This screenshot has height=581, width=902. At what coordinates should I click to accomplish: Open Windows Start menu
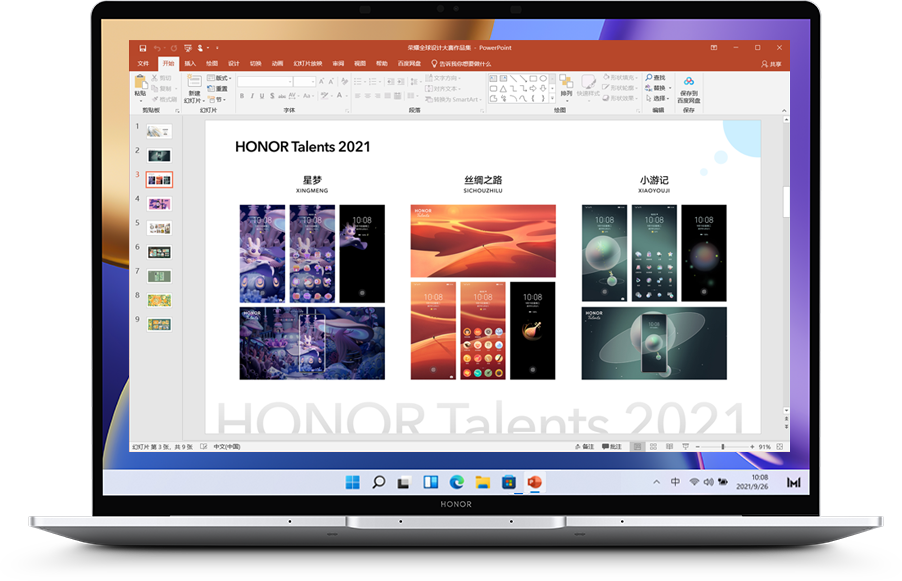click(353, 482)
